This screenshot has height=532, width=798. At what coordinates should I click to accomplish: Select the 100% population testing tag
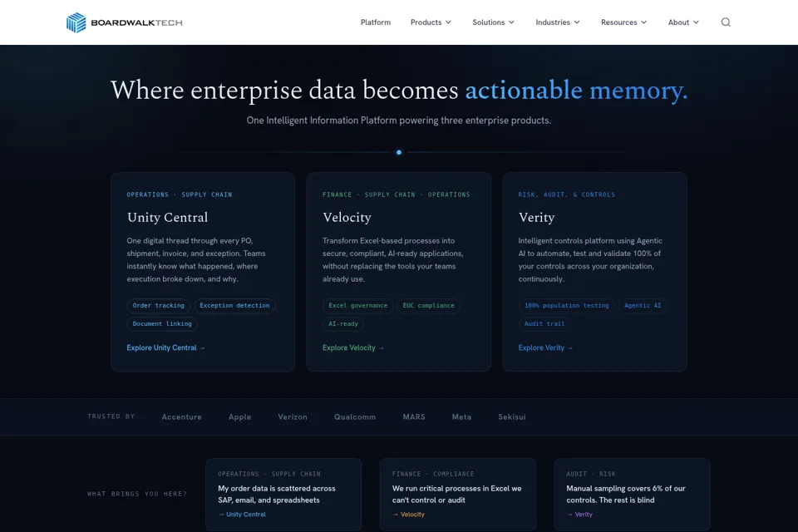(566, 305)
